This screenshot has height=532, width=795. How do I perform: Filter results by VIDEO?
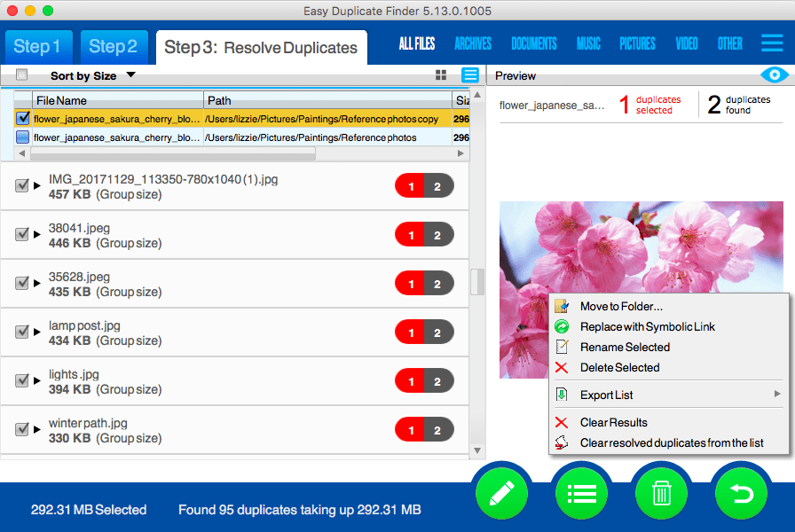[687, 43]
